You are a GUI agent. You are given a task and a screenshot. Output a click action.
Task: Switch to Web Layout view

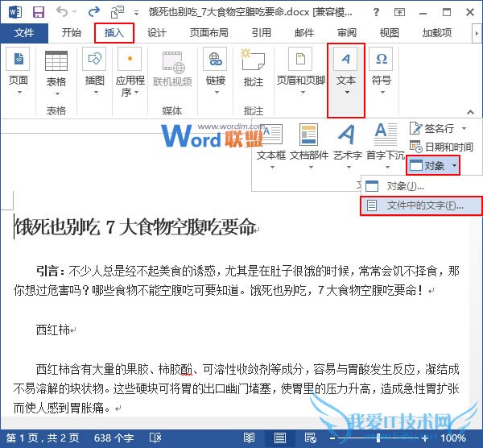click(x=310, y=438)
